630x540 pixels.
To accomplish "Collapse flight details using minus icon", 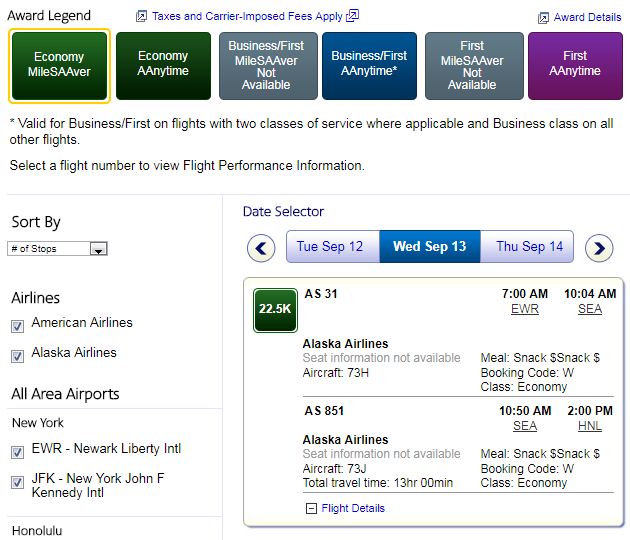I will click(311, 508).
